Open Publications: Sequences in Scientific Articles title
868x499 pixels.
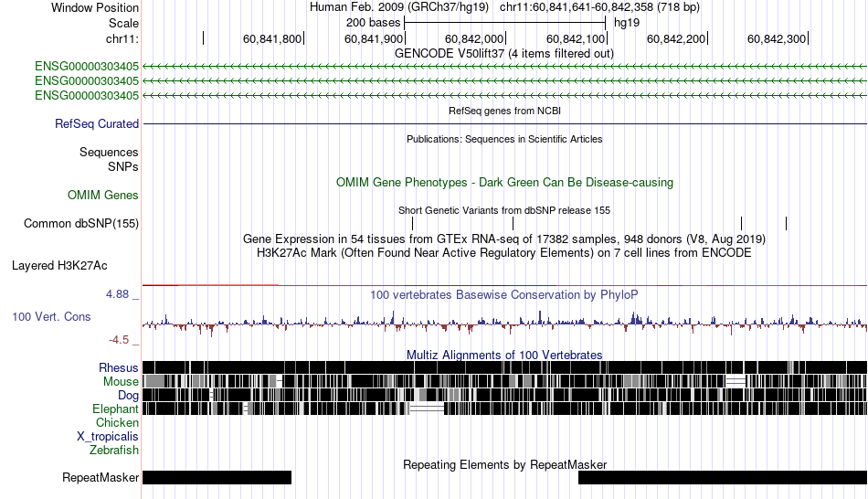pyautogui.click(x=504, y=139)
